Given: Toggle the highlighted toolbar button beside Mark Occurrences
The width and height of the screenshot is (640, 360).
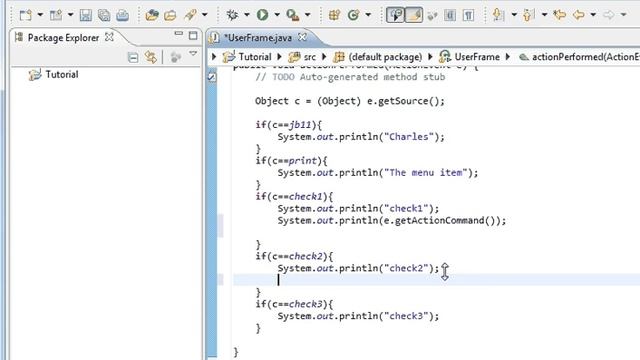Looking at the screenshot, I should pyautogui.click(x=413, y=16).
